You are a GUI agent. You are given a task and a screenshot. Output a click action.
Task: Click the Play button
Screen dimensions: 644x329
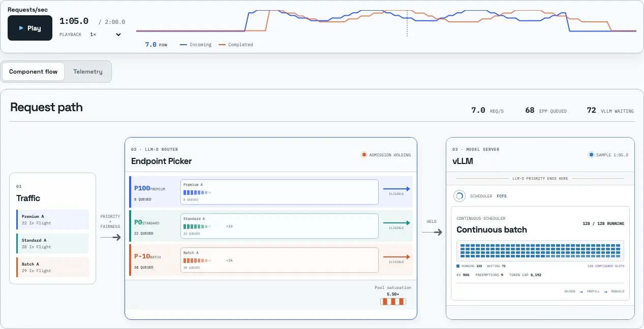point(30,28)
